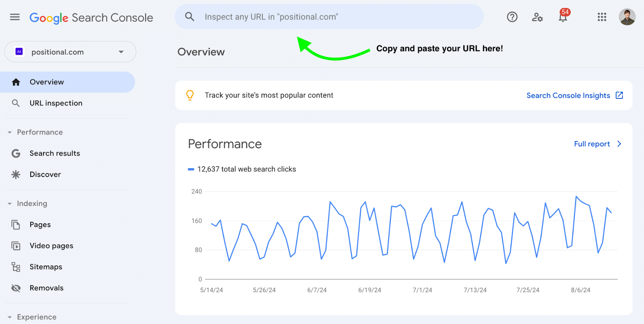Viewport: 644px width, 324px height.
Task: Click the 7/13/24 axis date label
Action: click(475, 290)
